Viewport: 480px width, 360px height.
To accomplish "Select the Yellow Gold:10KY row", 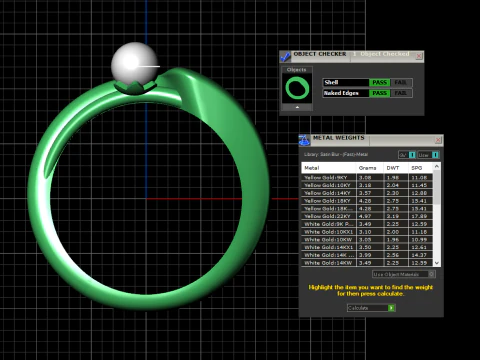I will 367,185.
